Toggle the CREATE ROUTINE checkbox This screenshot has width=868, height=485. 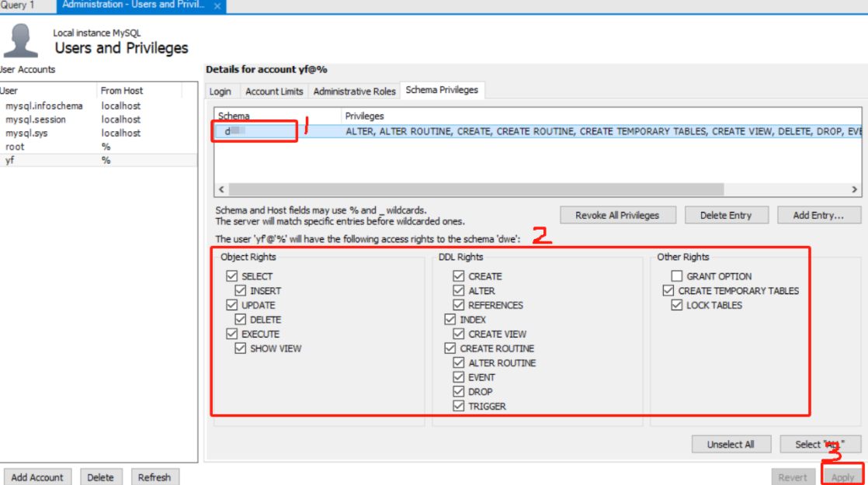point(450,348)
